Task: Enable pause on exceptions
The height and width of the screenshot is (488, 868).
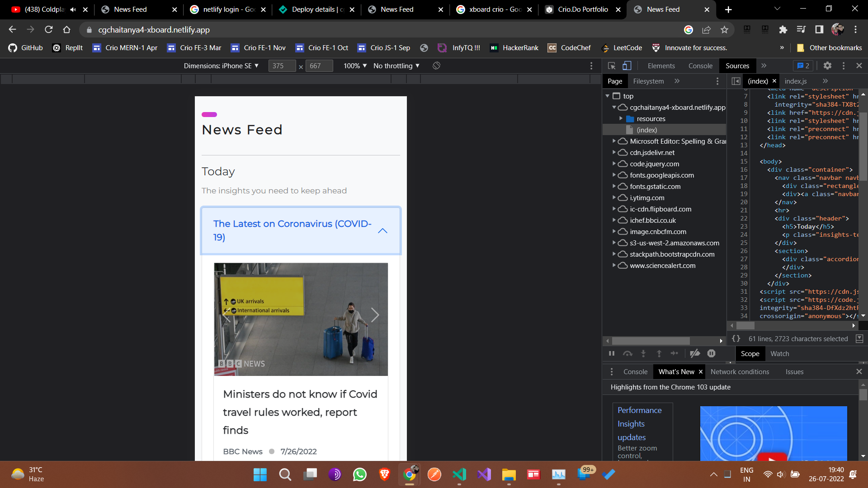Action: 711,353
